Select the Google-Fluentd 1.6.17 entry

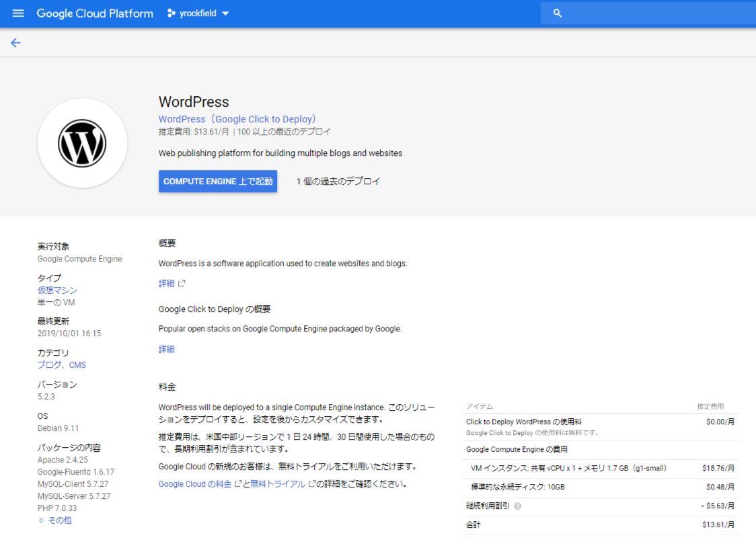click(76, 472)
